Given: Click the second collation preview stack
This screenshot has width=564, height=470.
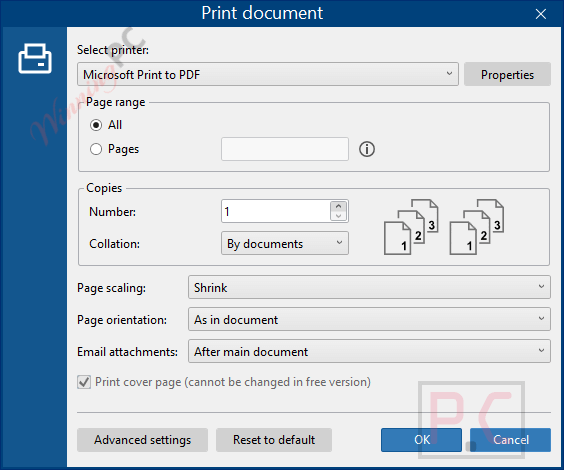Looking at the screenshot, I should point(477,227).
